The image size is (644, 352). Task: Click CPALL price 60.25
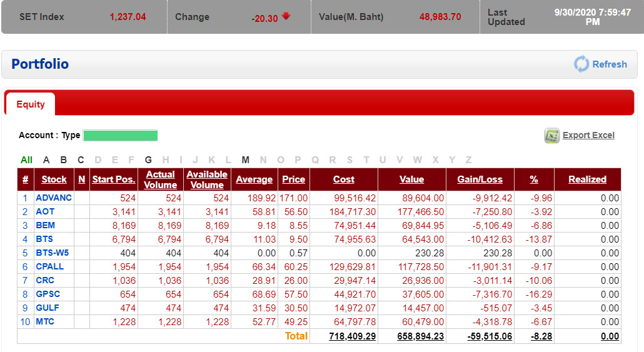pos(296,267)
